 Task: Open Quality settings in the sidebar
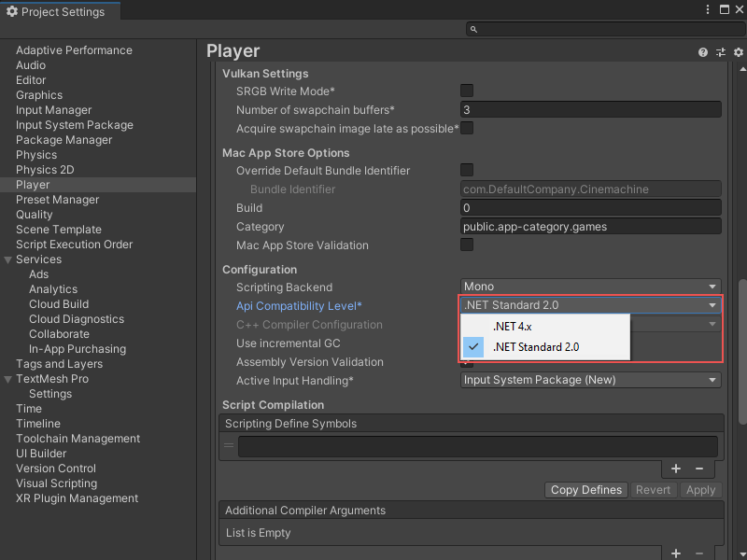click(35, 215)
